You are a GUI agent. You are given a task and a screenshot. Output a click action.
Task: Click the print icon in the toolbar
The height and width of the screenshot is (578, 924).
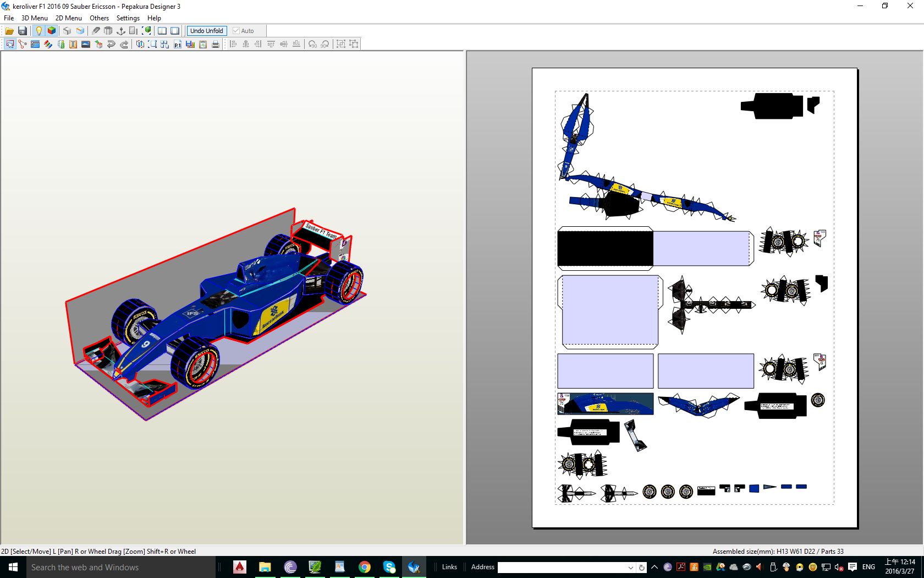coord(216,44)
